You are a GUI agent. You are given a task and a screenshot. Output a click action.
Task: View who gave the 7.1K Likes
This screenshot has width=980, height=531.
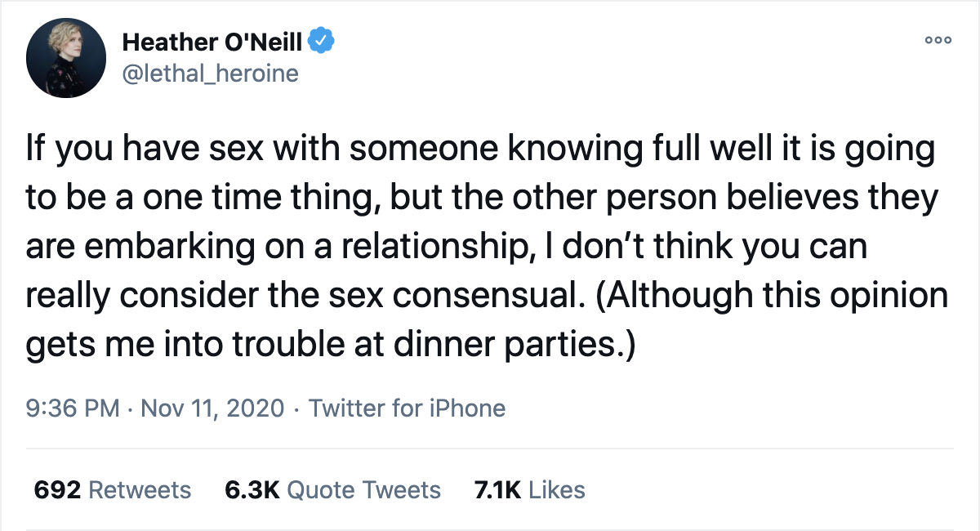[529, 490]
